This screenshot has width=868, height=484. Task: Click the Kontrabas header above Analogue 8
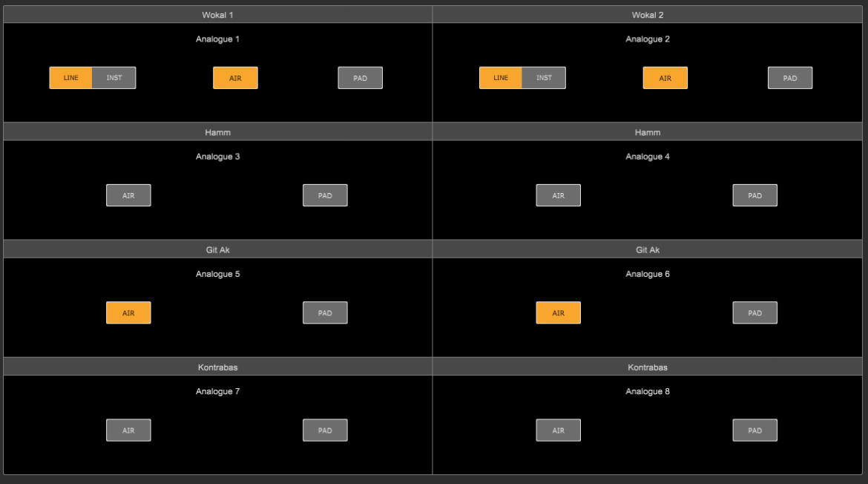click(x=648, y=367)
